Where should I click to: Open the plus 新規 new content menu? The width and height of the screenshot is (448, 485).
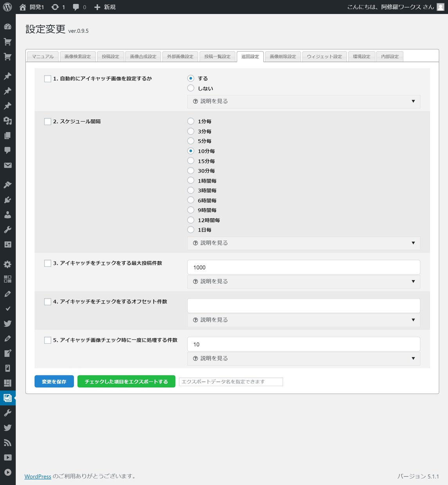tap(105, 7)
